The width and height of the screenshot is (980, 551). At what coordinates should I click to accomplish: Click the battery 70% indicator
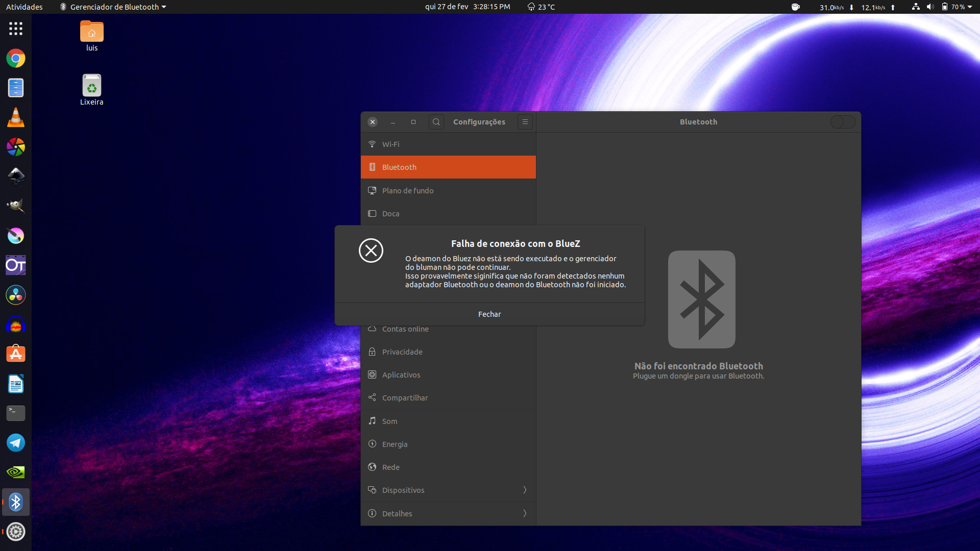click(953, 7)
